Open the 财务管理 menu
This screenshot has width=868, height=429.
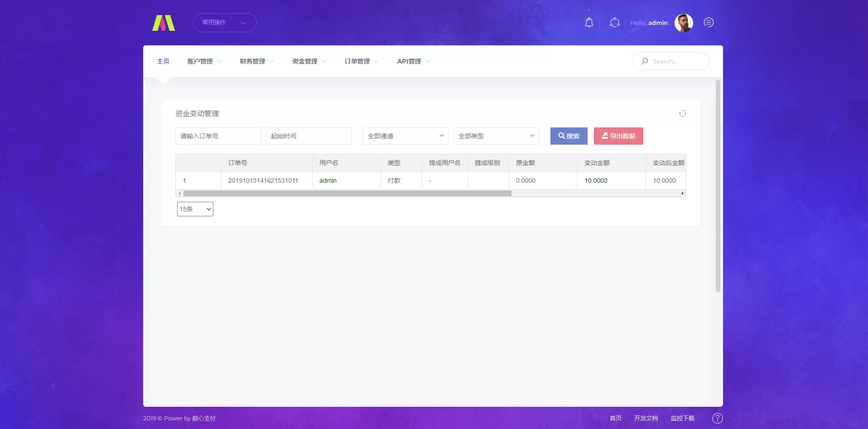point(256,61)
